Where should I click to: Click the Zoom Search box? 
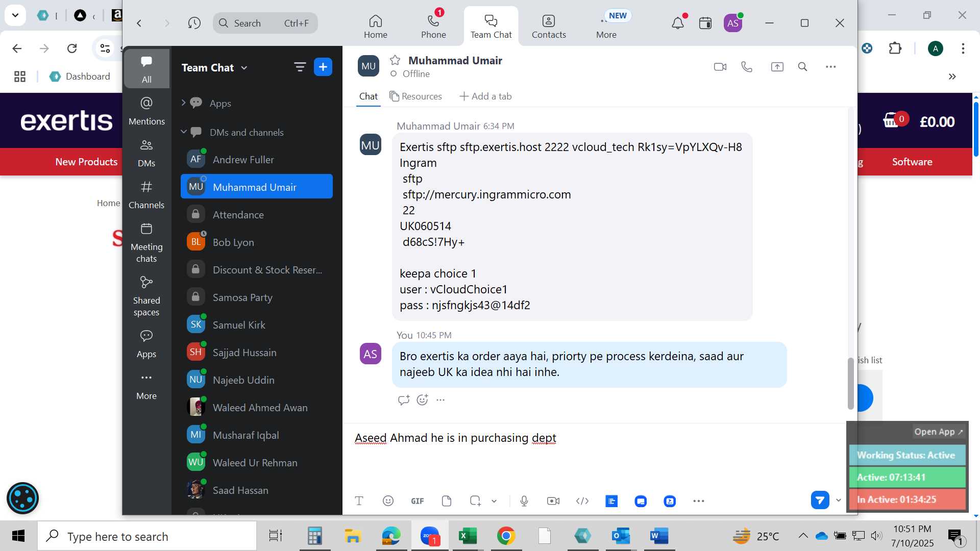pos(265,23)
